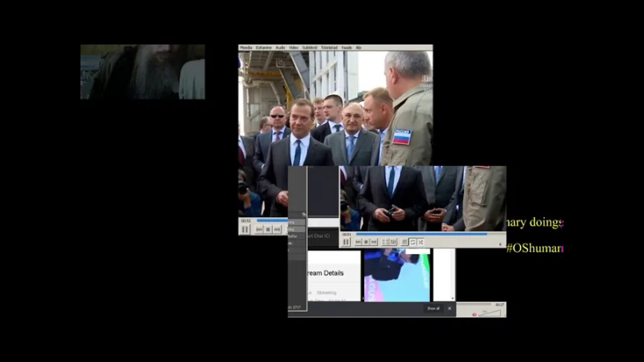Close the downloads bar with X
This screenshot has width=644, height=362.
[450, 309]
